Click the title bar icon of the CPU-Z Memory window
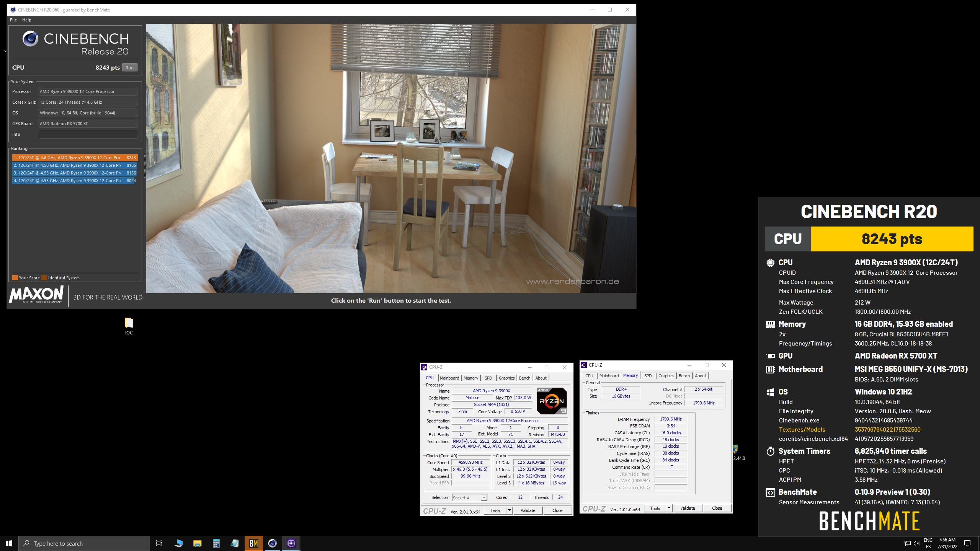This screenshot has width=980, height=551. click(x=584, y=365)
